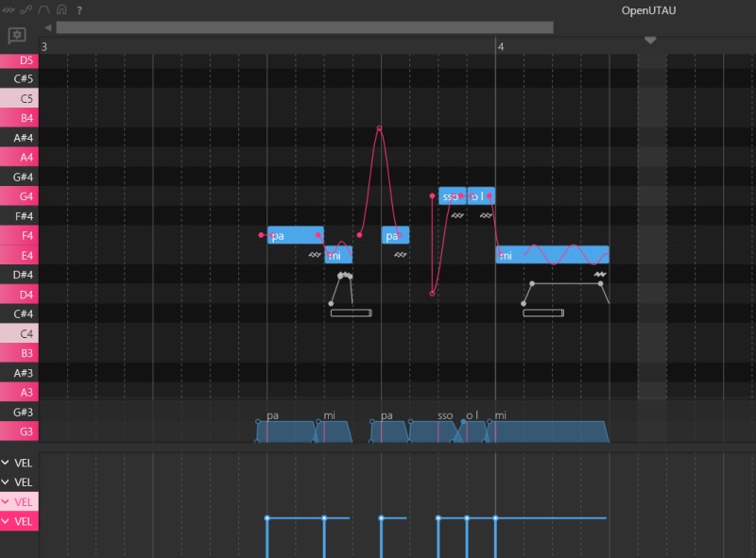Click the o l phoneme label in phoneme lane
This screenshot has width=756, height=558.
point(472,414)
